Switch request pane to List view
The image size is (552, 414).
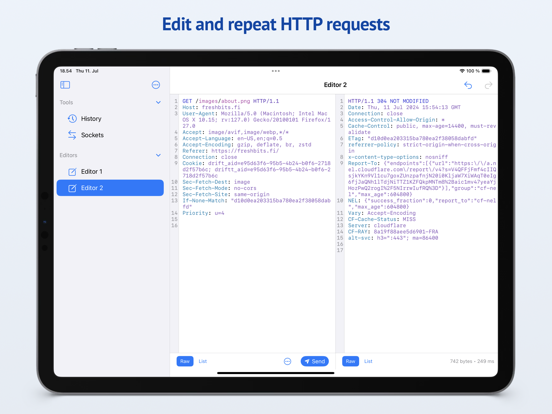(203, 361)
